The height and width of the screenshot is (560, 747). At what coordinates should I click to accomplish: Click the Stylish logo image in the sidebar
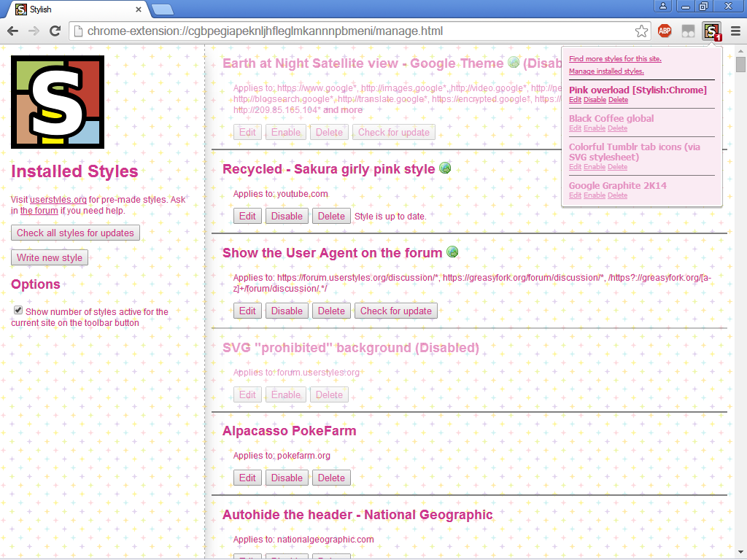click(58, 102)
